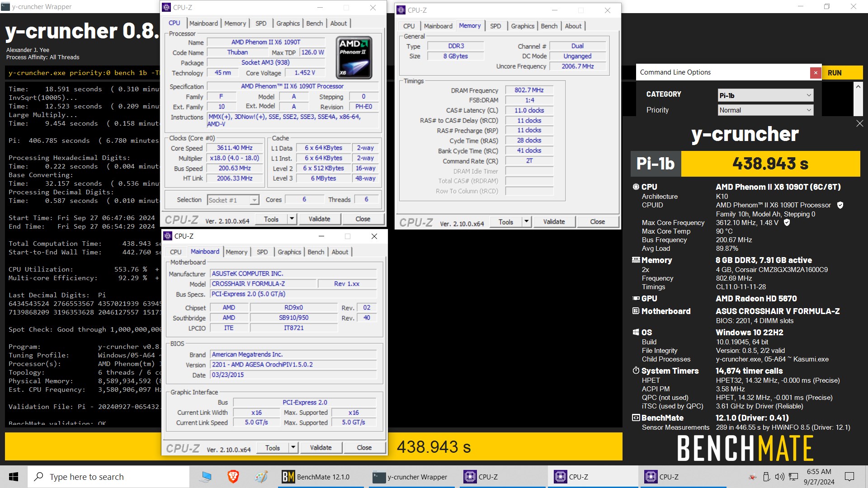Click the CROSSHAIR V FORMULA-Z model field
The height and width of the screenshot is (488, 868).
pos(263,284)
